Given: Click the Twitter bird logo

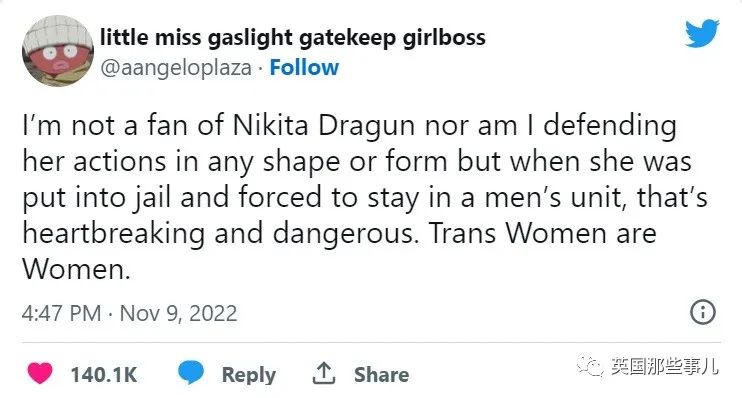Looking at the screenshot, I should (x=702, y=33).
